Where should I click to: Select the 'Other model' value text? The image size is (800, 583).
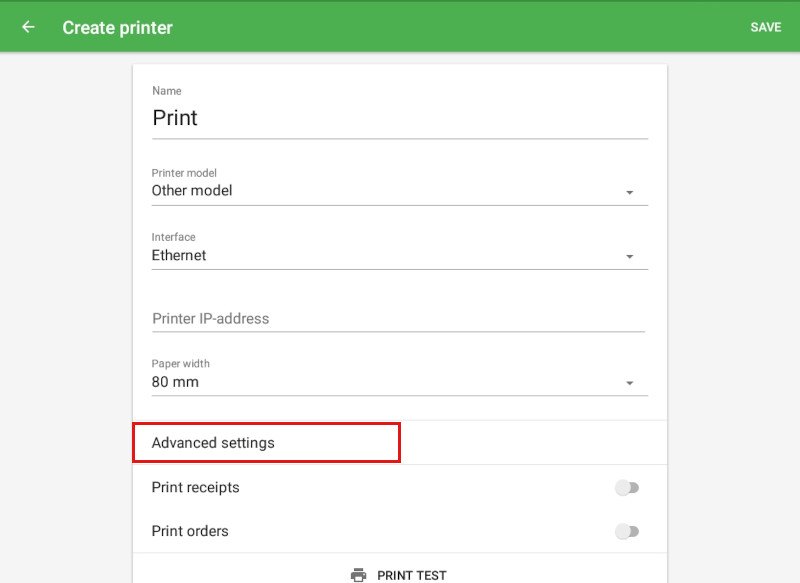192,191
